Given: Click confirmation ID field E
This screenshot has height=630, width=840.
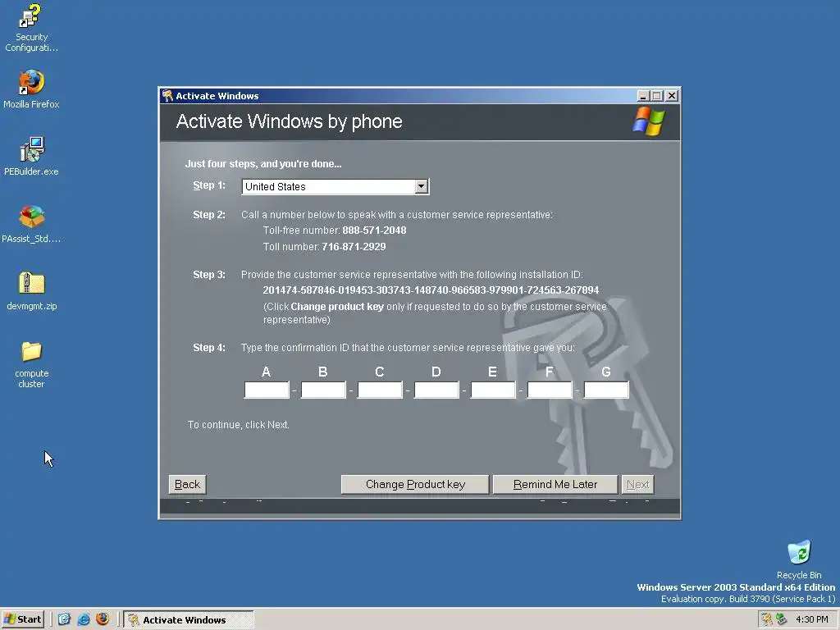Looking at the screenshot, I should (x=493, y=390).
